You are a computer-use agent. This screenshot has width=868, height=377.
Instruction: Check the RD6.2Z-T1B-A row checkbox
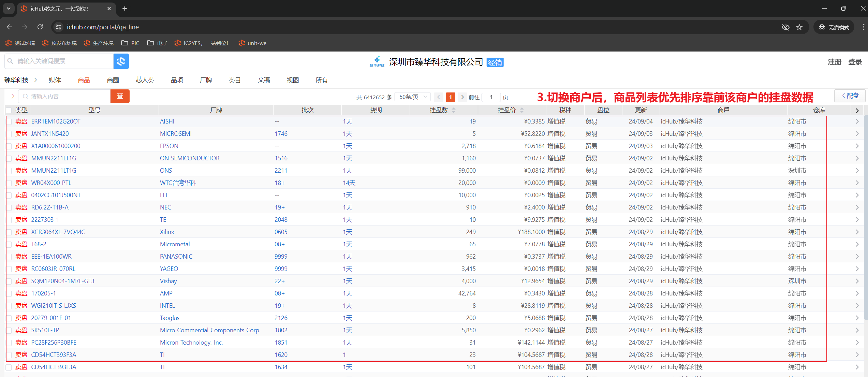click(9, 208)
